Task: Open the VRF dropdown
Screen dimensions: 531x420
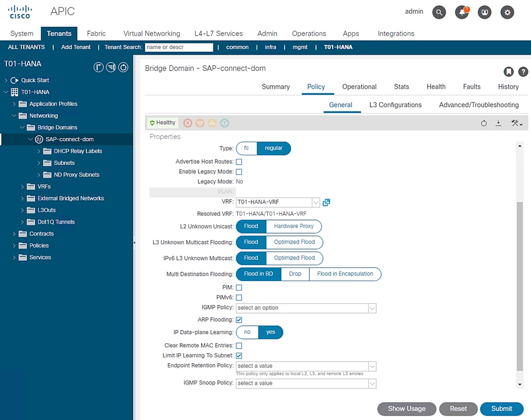Action: point(316,203)
